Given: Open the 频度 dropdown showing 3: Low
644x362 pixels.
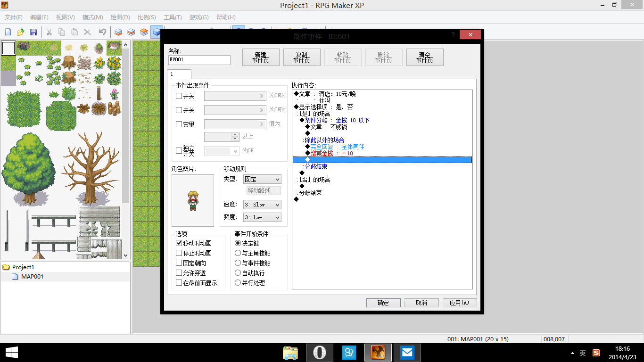Looking at the screenshot, I should [x=262, y=217].
